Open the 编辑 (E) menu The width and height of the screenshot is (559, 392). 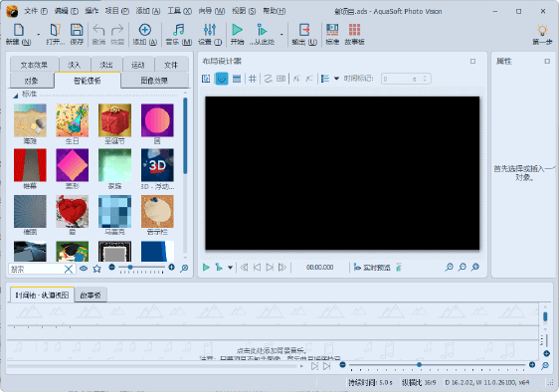point(67,11)
